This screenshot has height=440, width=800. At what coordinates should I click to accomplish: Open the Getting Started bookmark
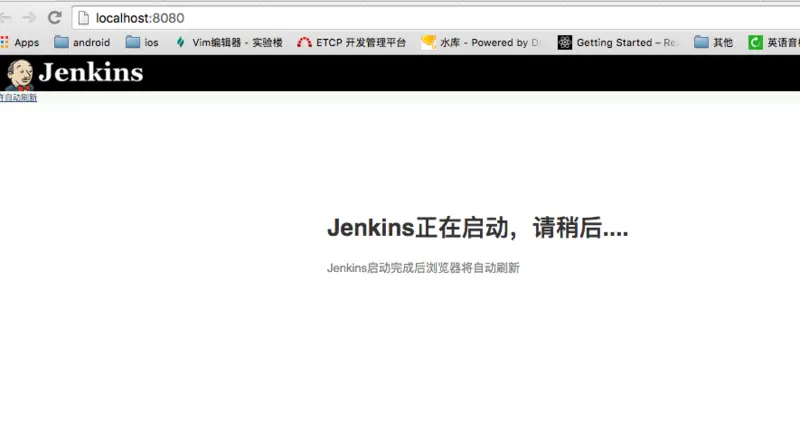pyautogui.click(x=618, y=42)
